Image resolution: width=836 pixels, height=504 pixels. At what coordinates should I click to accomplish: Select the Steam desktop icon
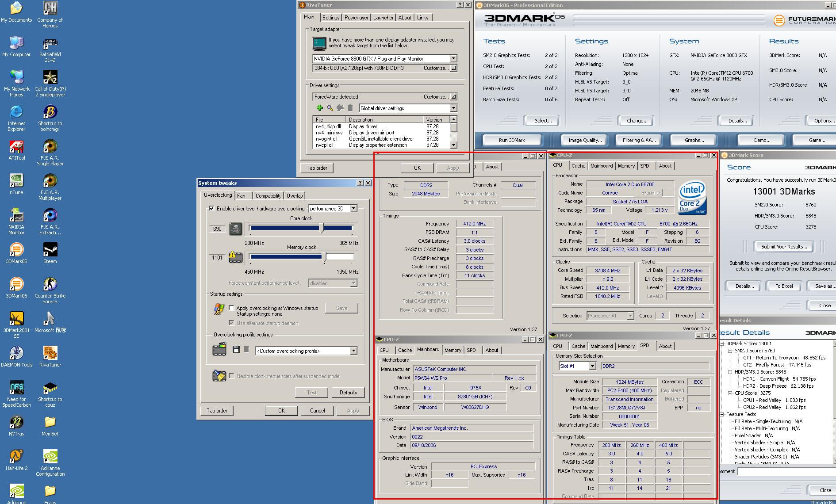50,254
